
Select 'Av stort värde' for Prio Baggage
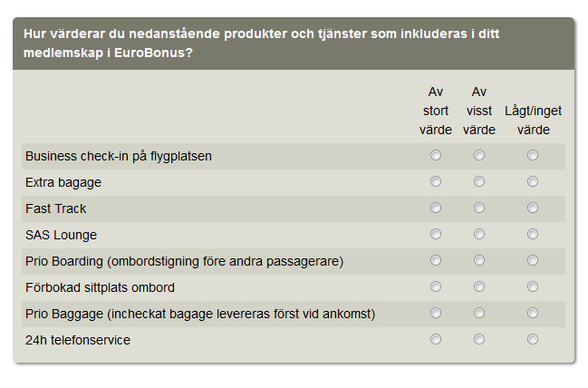[436, 313]
